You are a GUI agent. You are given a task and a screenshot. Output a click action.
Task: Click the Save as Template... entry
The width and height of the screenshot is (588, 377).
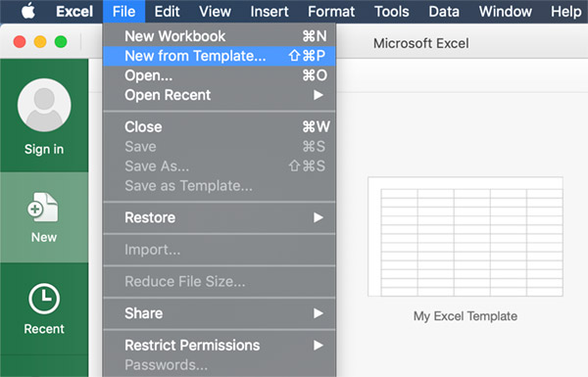point(219,185)
